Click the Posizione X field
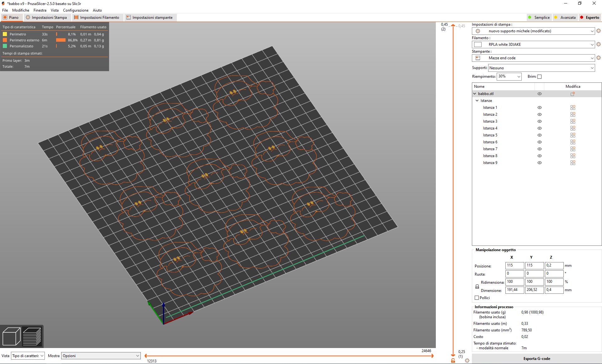The width and height of the screenshot is (602, 364). (x=515, y=266)
